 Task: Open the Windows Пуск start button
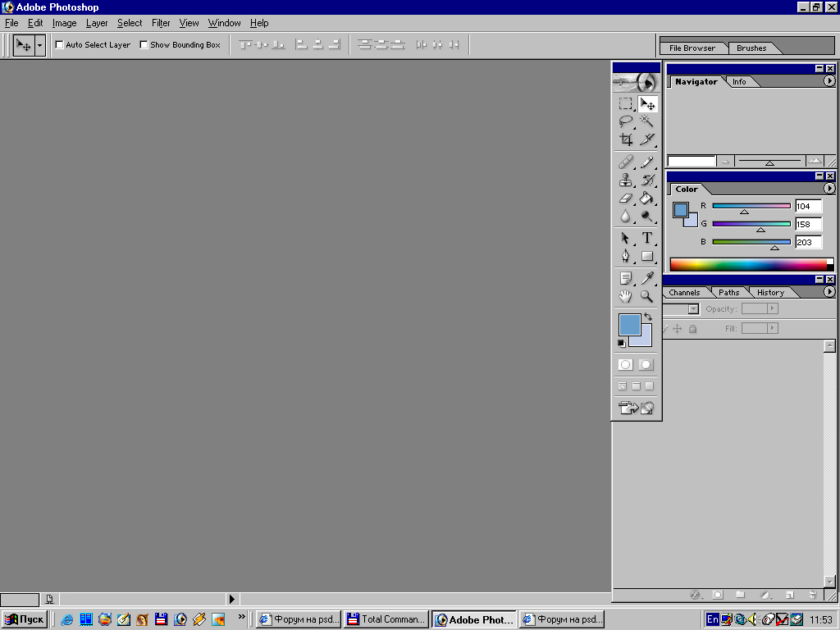pyautogui.click(x=24, y=619)
